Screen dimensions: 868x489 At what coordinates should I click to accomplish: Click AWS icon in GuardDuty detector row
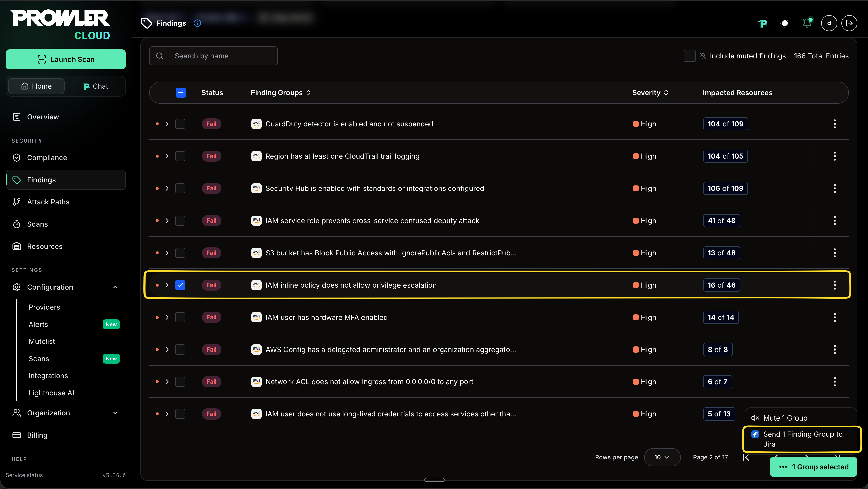(257, 124)
